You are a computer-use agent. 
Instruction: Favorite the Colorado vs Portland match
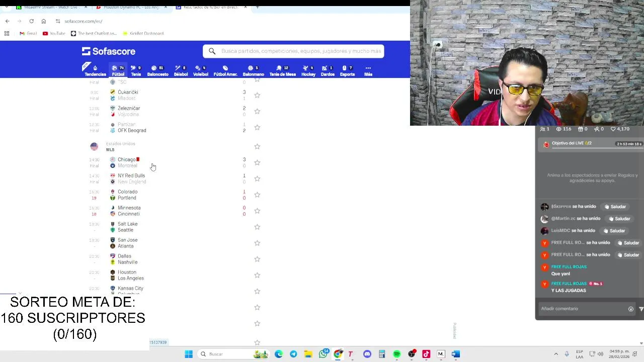[257, 195]
